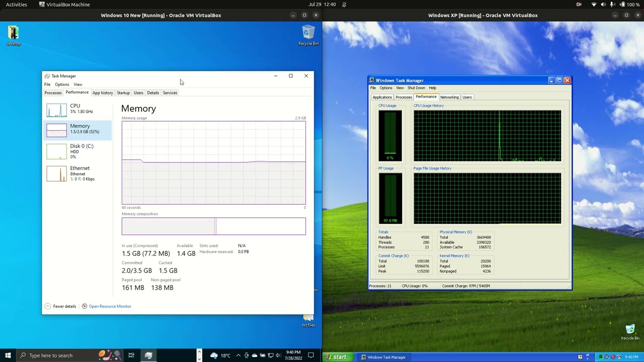Click the green CPU meter tray icon in XP

[600, 357]
